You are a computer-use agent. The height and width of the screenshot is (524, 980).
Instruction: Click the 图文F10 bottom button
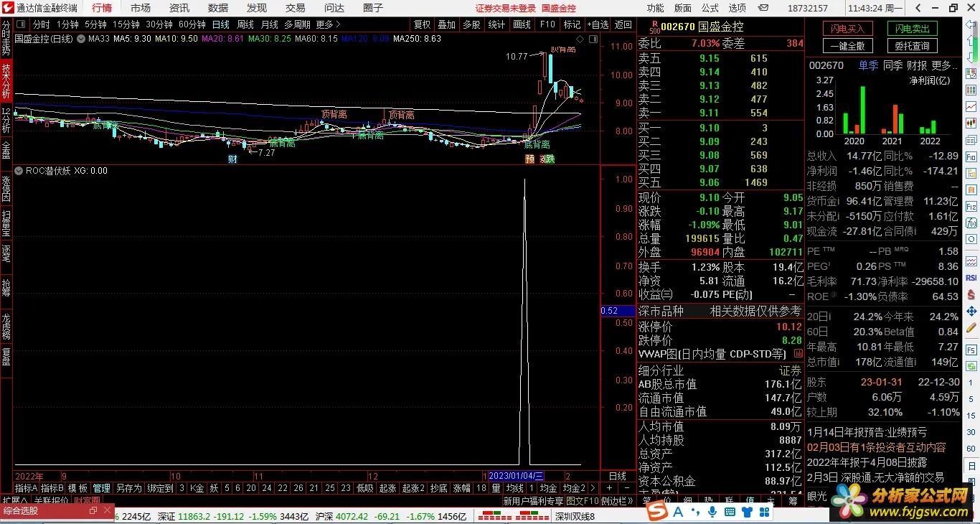pyautogui.click(x=583, y=501)
